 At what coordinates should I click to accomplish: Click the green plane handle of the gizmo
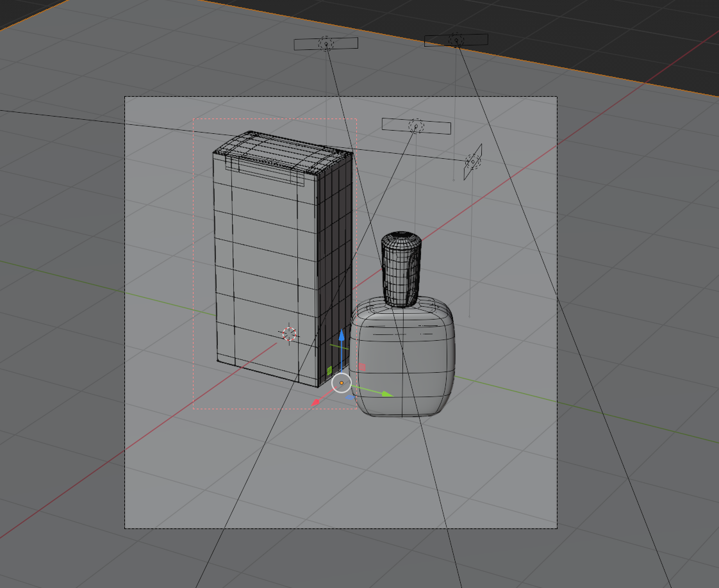point(329,370)
